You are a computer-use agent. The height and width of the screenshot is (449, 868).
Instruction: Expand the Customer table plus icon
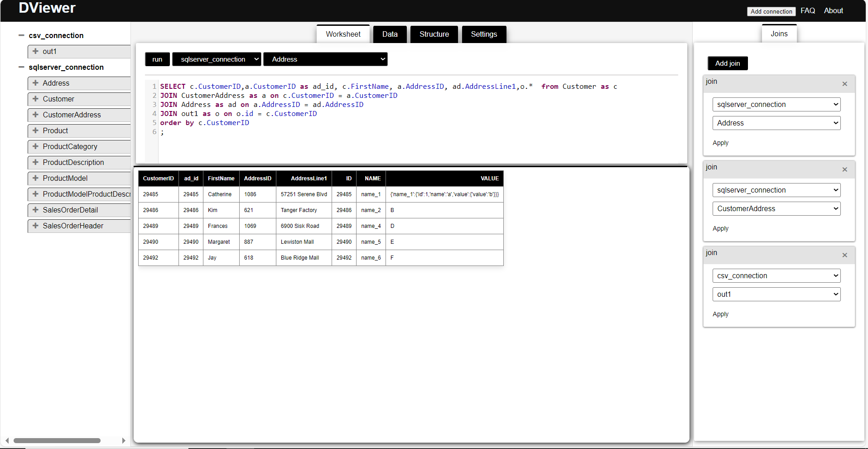(x=35, y=99)
